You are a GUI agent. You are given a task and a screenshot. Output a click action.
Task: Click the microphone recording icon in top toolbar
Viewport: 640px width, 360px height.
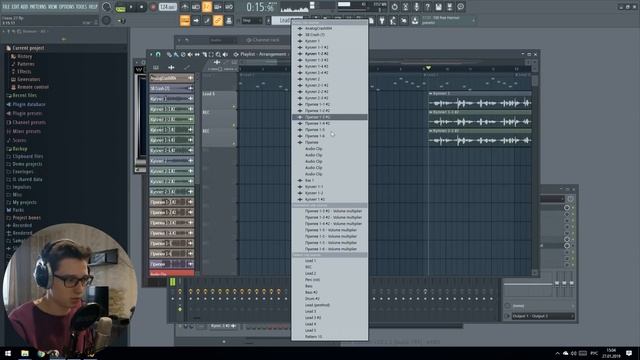[416, 7]
